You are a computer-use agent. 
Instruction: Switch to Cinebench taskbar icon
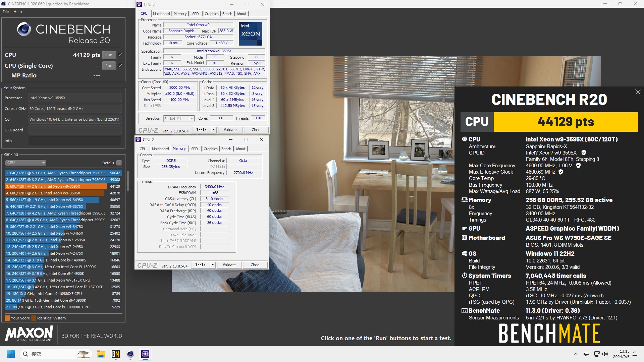tap(130, 354)
